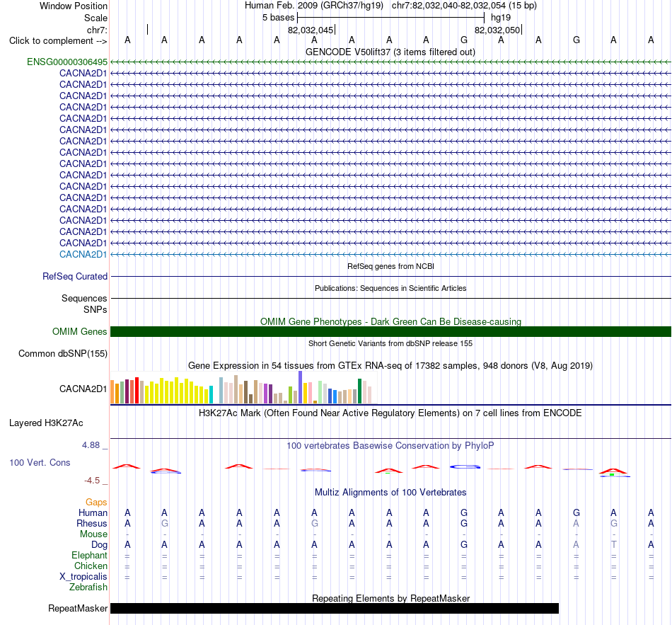
Task: Click 'Multiz Alignments of 100 Vertebrates' title
Action: click(x=390, y=493)
